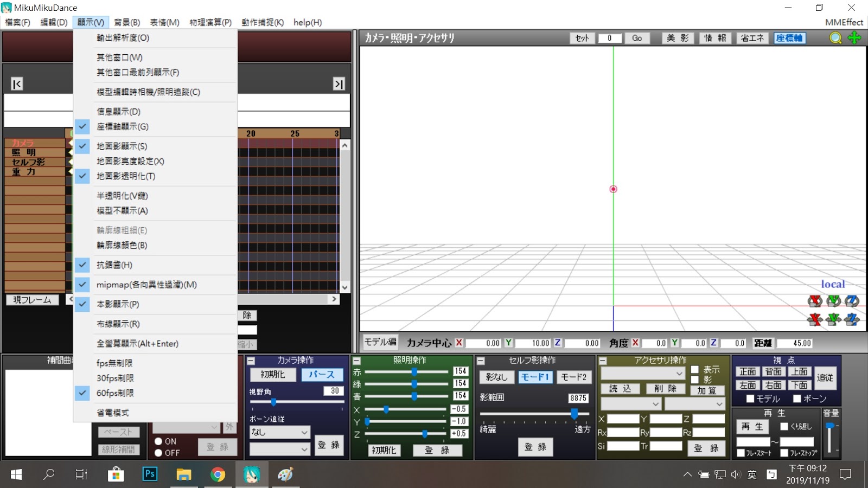
Task: Toggle the フレ・スタート checkbox
Action: click(x=741, y=453)
